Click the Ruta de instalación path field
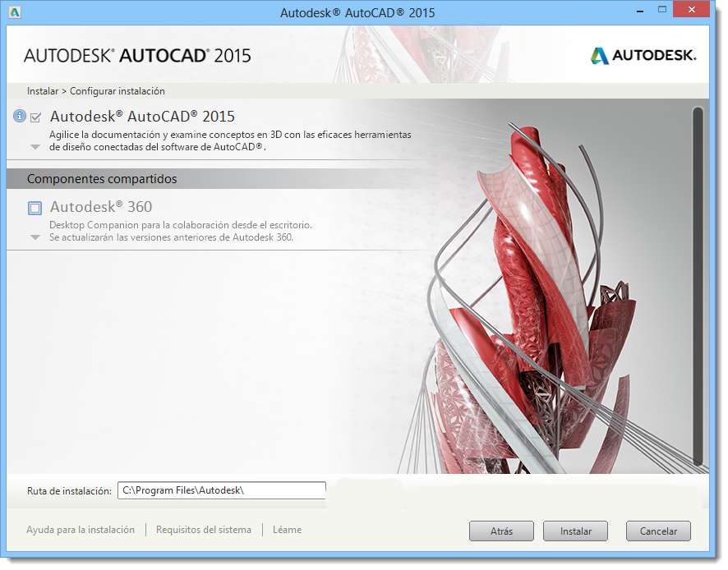 coord(222,490)
